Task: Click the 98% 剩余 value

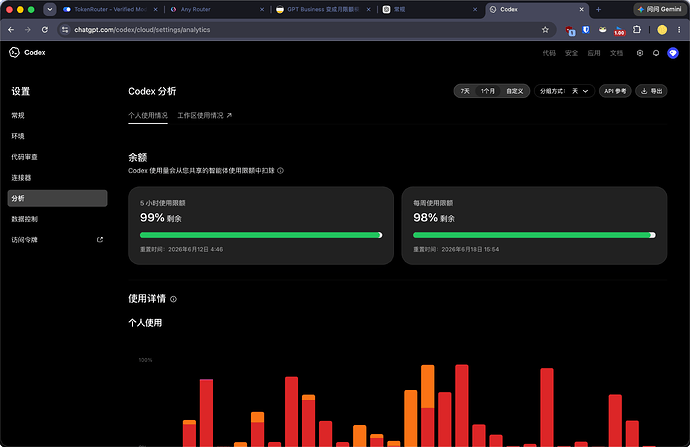Action: [434, 218]
